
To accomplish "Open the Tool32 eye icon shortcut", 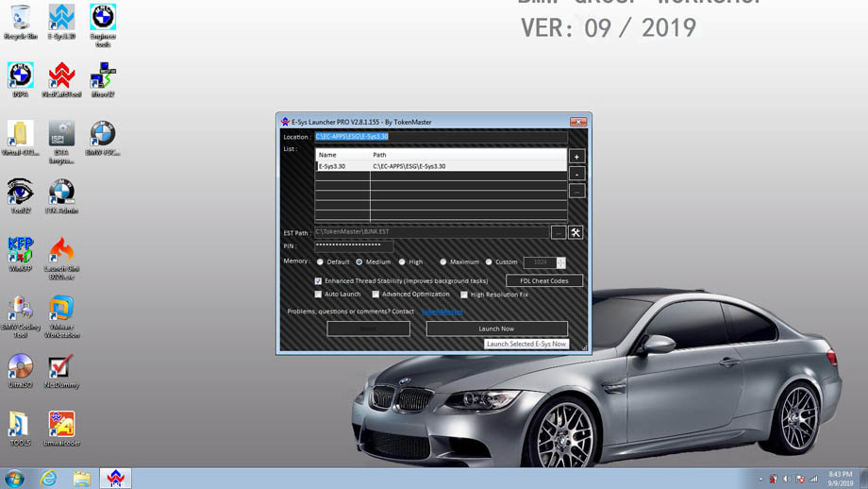I will (21, 196).
